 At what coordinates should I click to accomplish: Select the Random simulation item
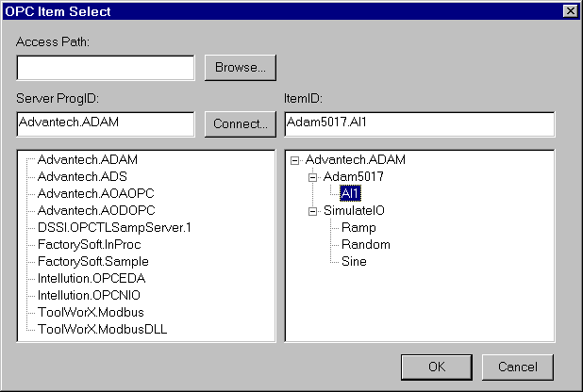365,245
